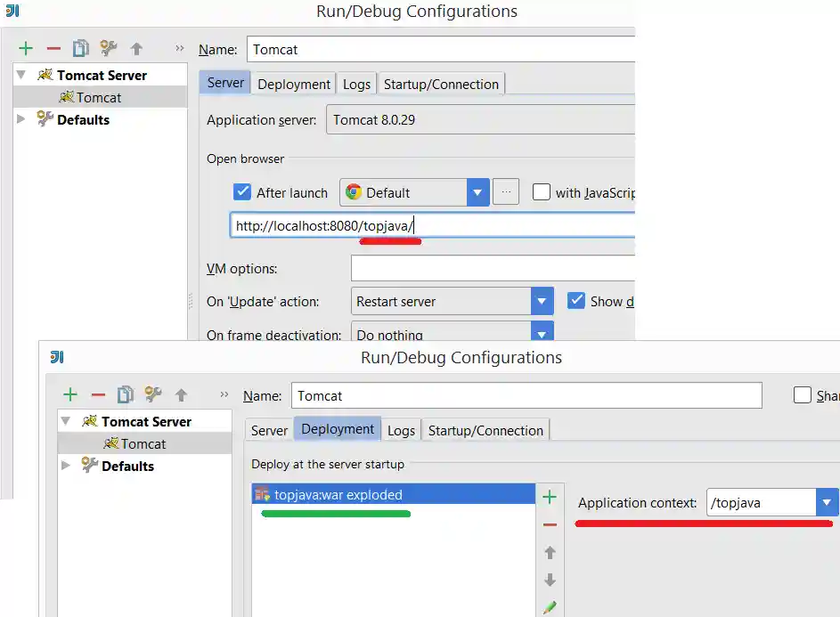Remove the selected artifact with the red minus icon
The image size is (840, 617).
[x=550, y=525]
